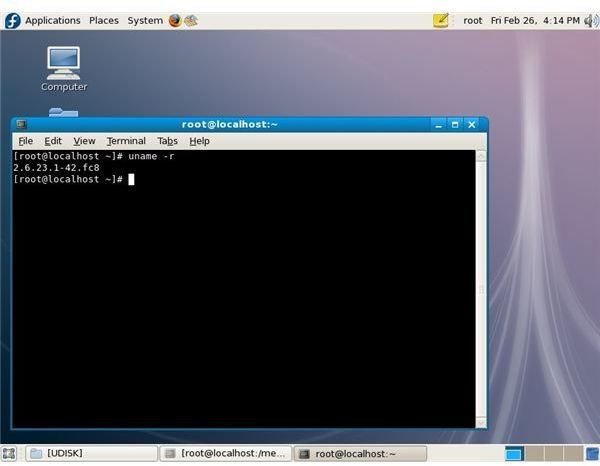600x466 pixels.
Task: Click the root user label in panel
Action: (x=473, y=21)
